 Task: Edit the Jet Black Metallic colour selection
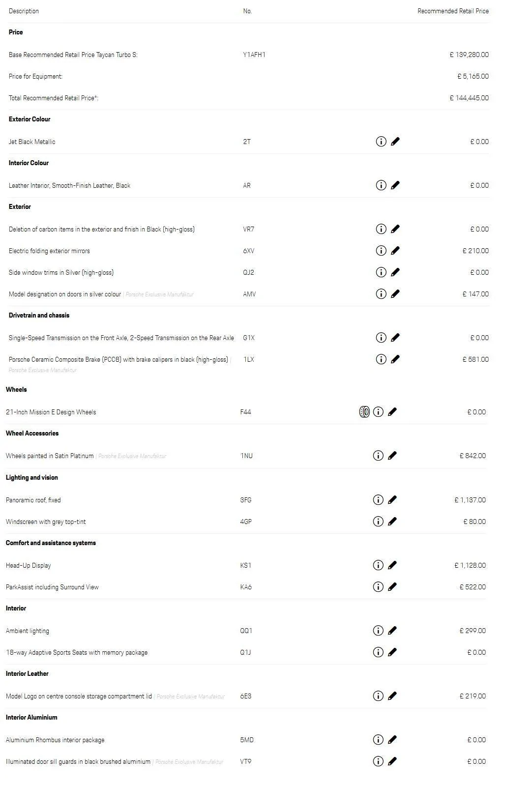point(395,142)
